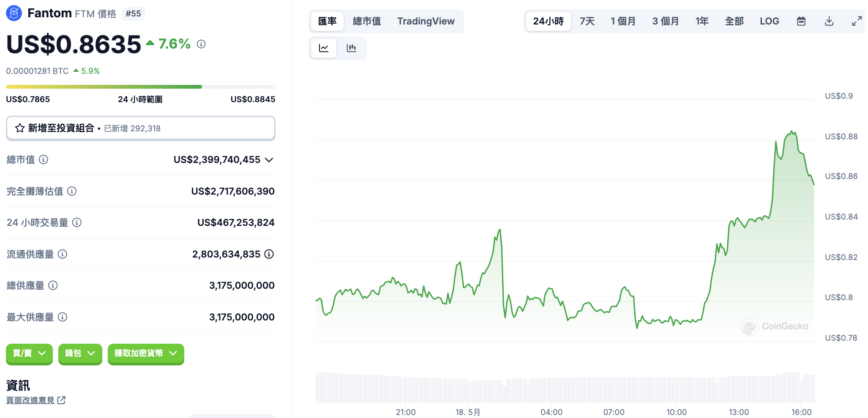Viewport: 868px width, 418px height.
Task: Select the line chart view icon
Action: pos(324,48)
